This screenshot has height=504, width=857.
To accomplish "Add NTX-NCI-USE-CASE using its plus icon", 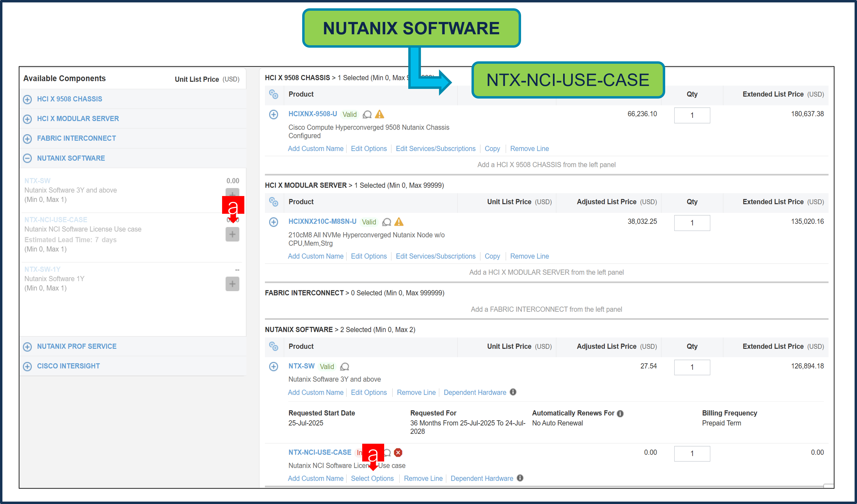I will pyautogui.click(x=232, y=234).
